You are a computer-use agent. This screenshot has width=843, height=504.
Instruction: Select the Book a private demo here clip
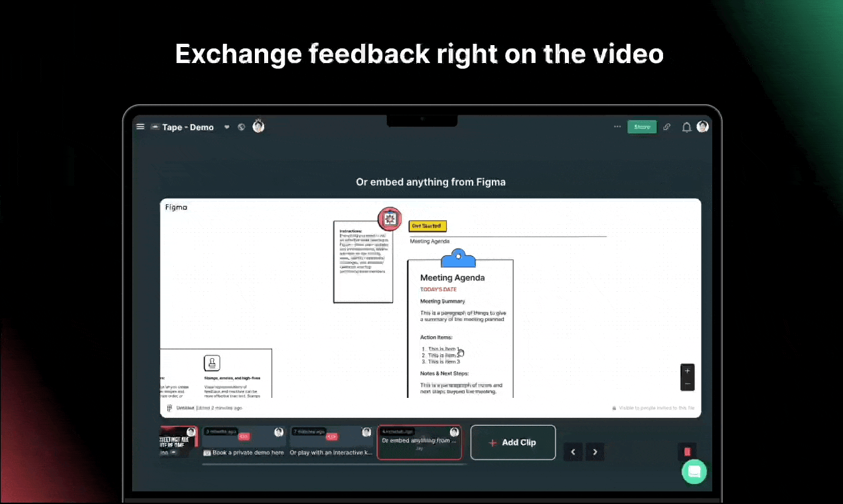click(x=244, y=442)
